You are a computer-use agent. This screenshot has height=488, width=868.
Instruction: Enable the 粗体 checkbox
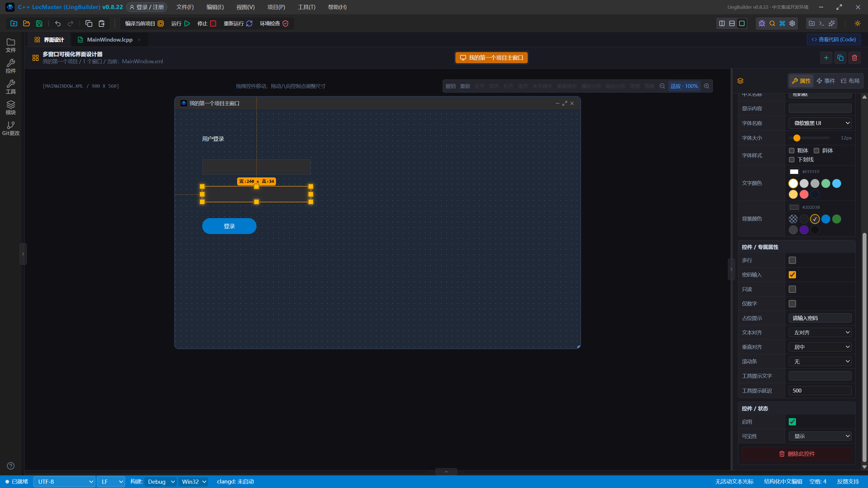pos(792,151)
